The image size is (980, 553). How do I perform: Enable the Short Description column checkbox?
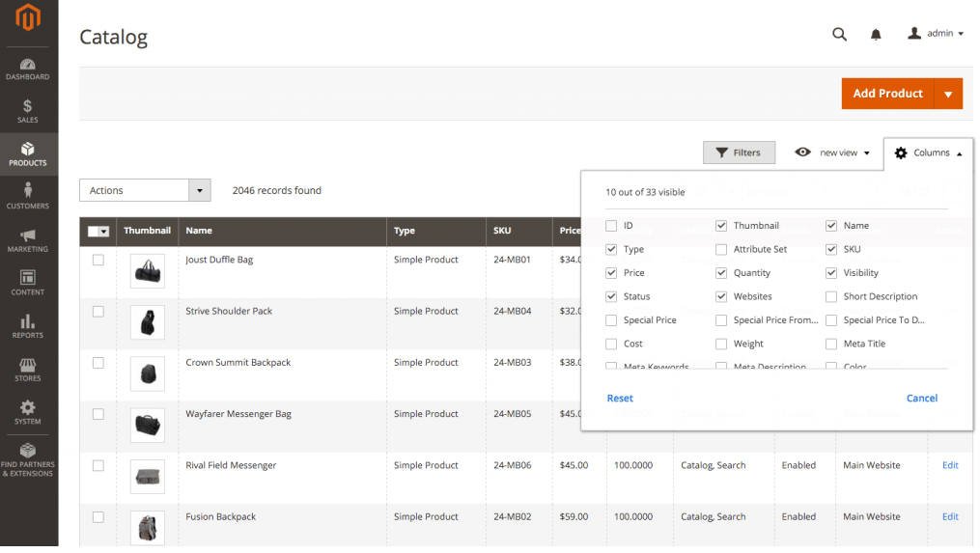tap(831, 297)
